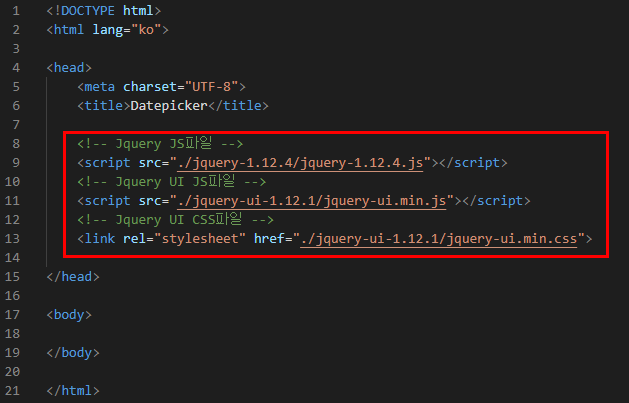This screenshot has width=629, height=403.
Task: Click line number 11 in the gutter
Action: [12, 201]
